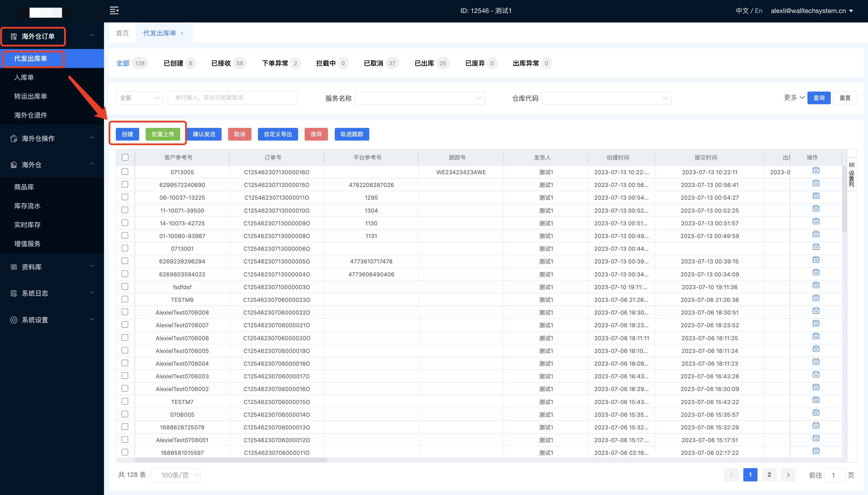
Task: Click the green 批量上传 button
Action: [x=163, y=134]
